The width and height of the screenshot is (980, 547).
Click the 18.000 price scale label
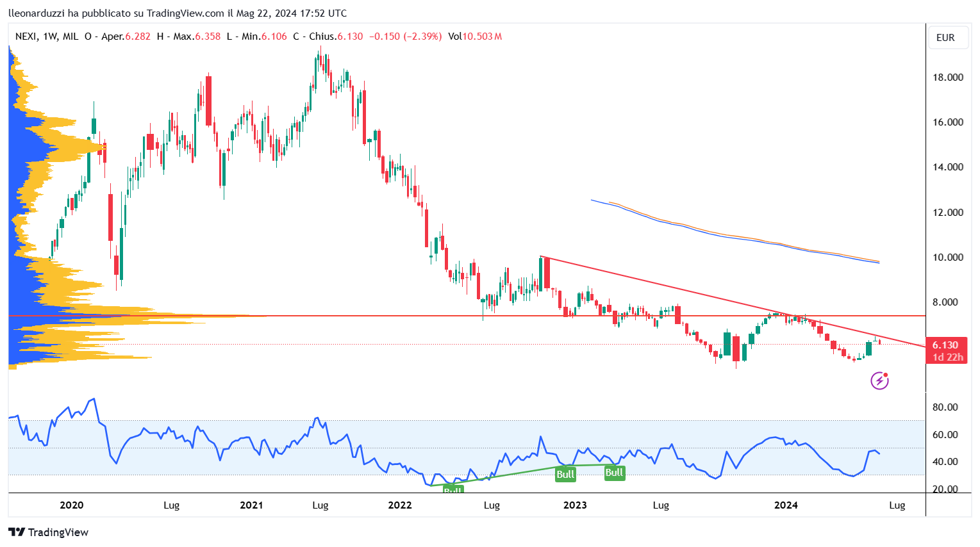[948, 78]
